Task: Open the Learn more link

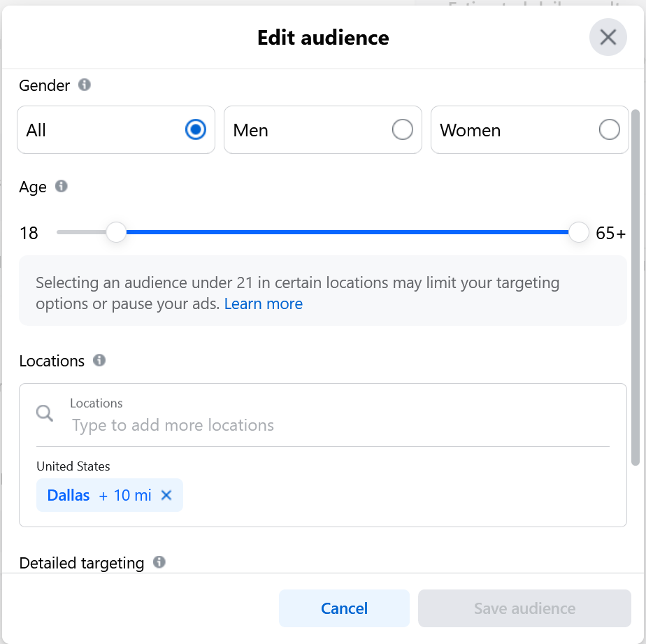Action: tap(264, 303)
